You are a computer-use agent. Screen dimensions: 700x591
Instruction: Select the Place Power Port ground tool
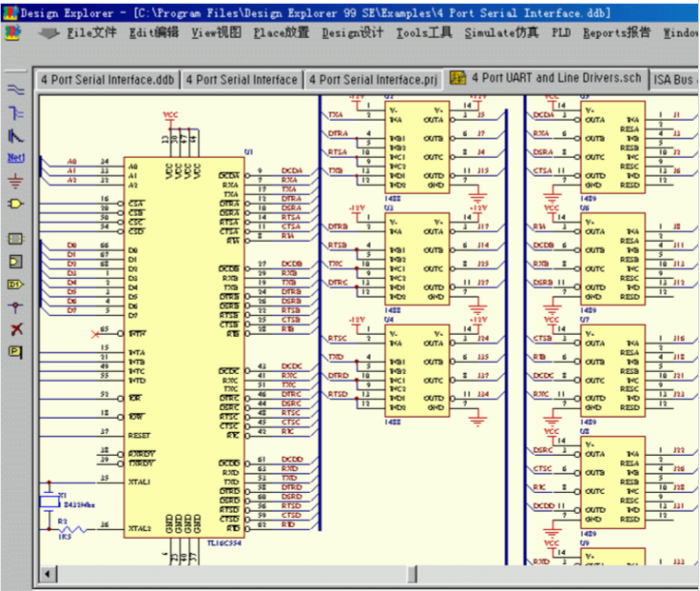(x=16, y=181)
